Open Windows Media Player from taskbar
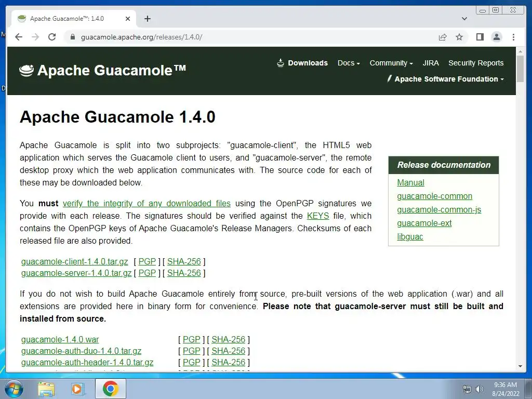The image size is (532, 399). pos(77,389)
